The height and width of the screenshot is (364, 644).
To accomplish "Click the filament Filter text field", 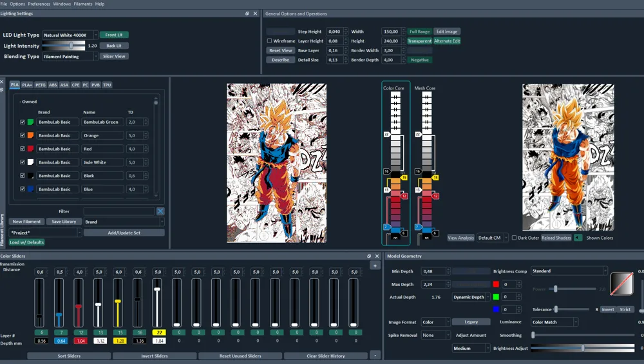I will (119, 211).
